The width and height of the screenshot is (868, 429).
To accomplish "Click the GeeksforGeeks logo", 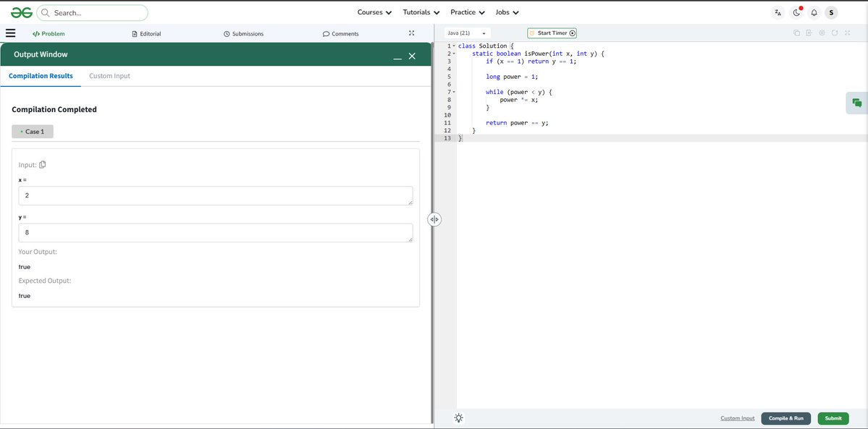I will coord(22,12).
